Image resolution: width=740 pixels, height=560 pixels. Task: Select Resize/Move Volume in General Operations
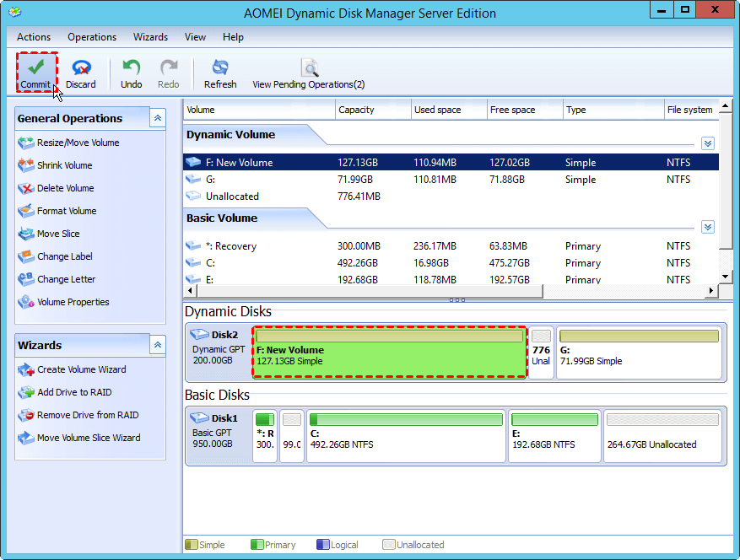pos(78,143)
